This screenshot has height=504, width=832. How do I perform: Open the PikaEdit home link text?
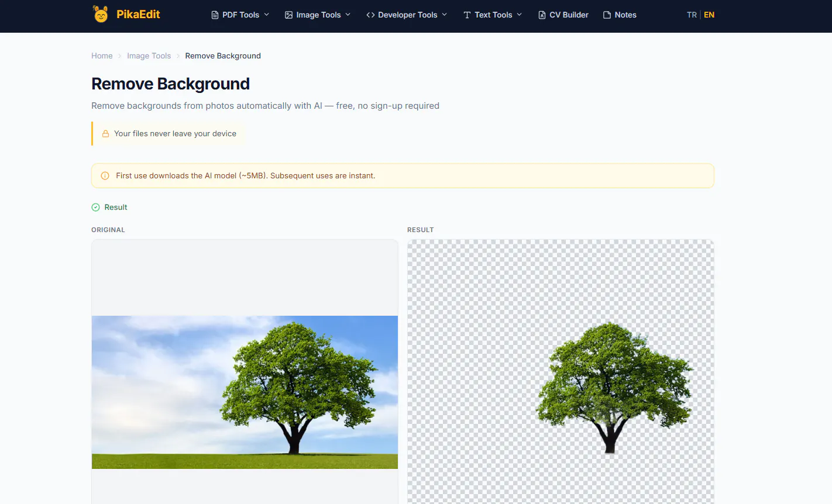point(138,15)
